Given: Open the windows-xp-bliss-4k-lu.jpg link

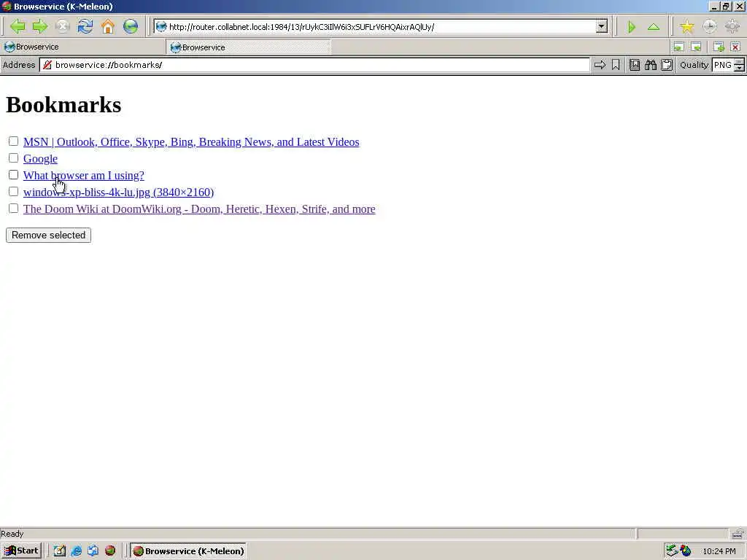Looking at the screenshot, I should pyautogui.click(x=119, y=192).
